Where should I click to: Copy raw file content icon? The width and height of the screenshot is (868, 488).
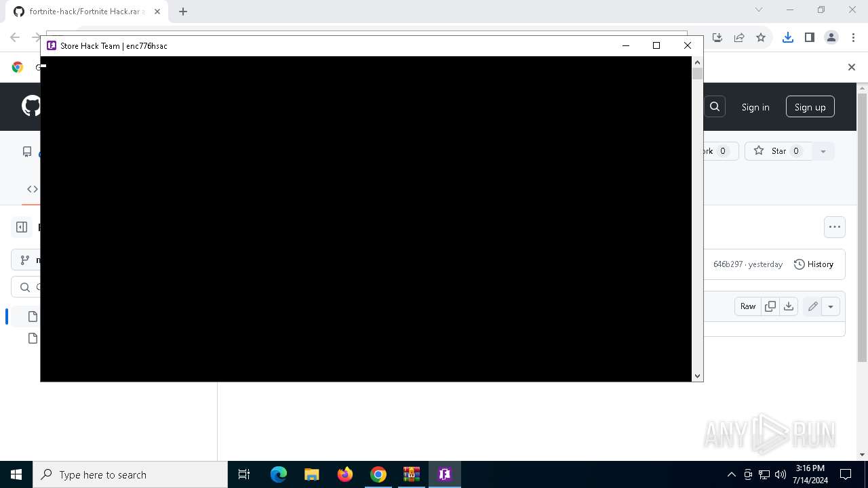[770, 306]
